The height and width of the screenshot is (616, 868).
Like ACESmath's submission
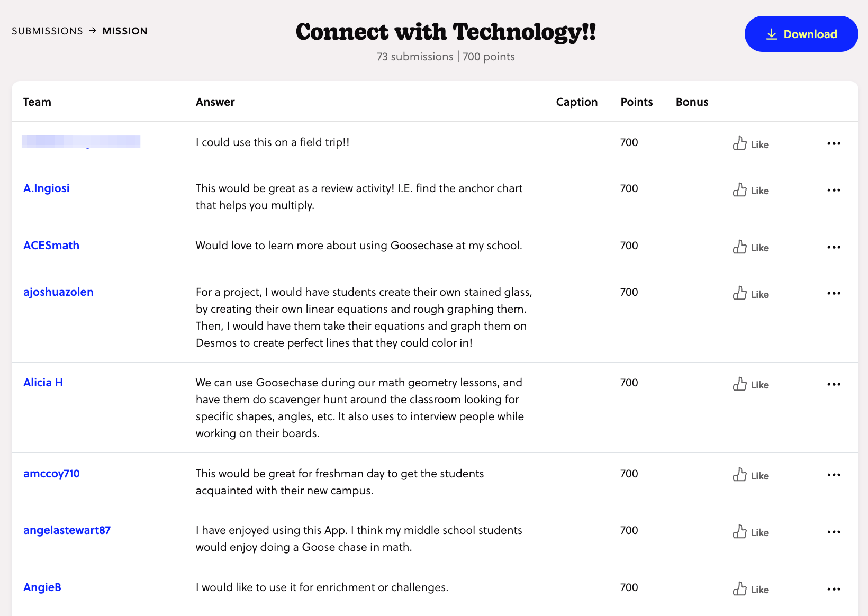tap(750, 247)
